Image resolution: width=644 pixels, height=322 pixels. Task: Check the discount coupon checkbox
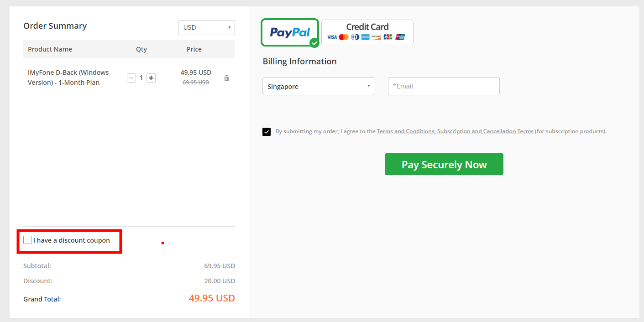[x=27, y=240]
